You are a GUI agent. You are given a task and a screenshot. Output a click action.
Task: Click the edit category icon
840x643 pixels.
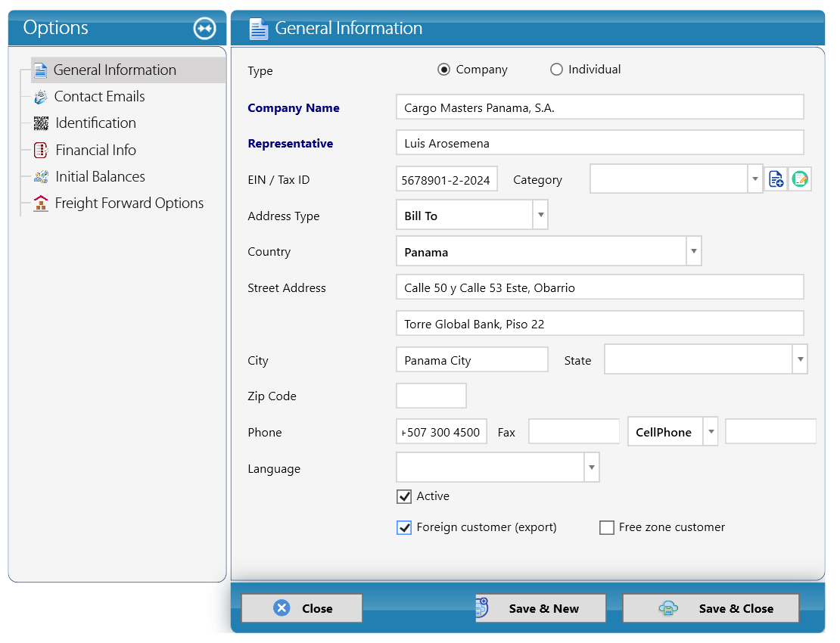(x=800, y=179)
